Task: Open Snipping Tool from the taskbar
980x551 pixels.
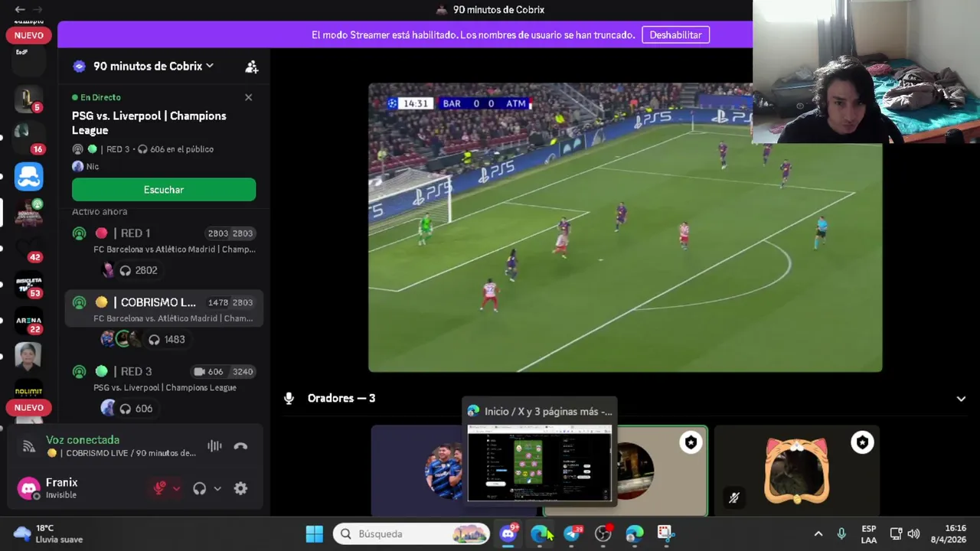Action: tap(665, 533)
